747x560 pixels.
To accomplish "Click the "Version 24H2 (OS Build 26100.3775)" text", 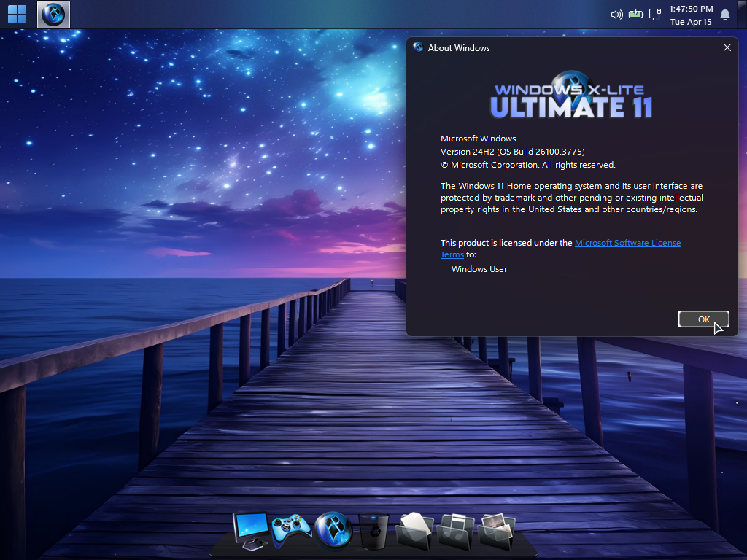I will (x=513, y=152).
